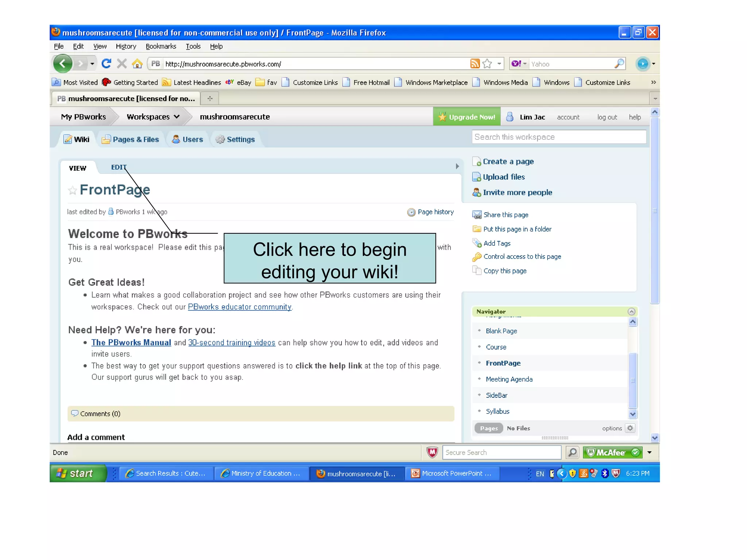The height and width of the screenshot is (560, 747).
Task: Open the Workspaces dropdown
Action: [153, 117]
